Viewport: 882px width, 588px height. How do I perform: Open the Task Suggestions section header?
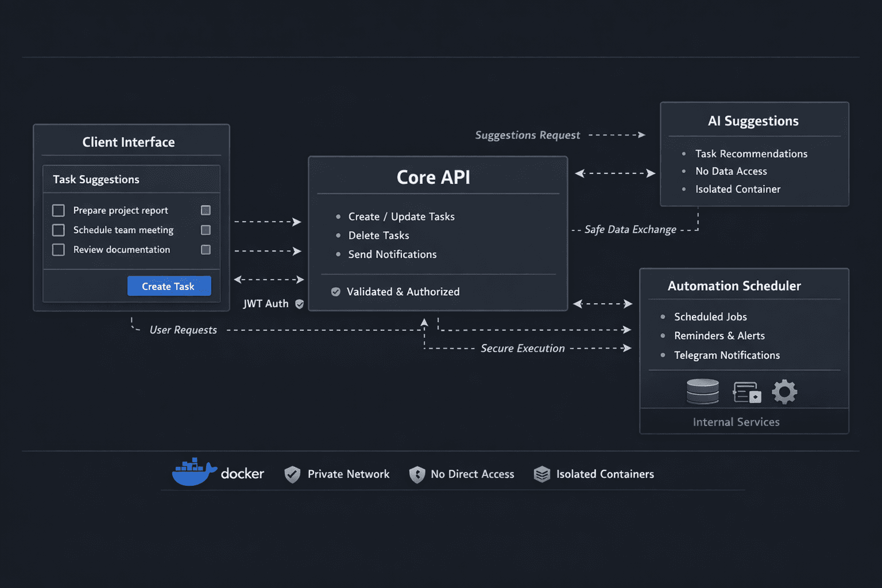pyautogui.click(x=96, y=179)
